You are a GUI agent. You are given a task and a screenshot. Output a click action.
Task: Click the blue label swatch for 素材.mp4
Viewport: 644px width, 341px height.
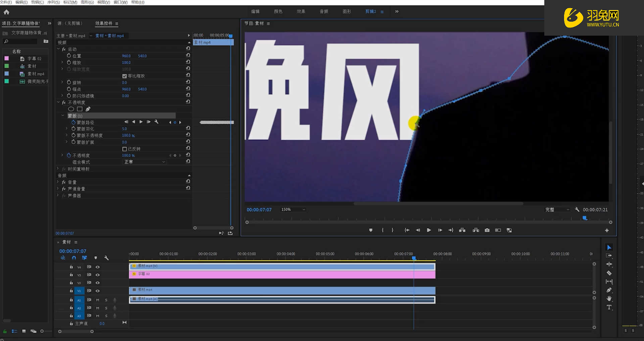click(7, 74)
